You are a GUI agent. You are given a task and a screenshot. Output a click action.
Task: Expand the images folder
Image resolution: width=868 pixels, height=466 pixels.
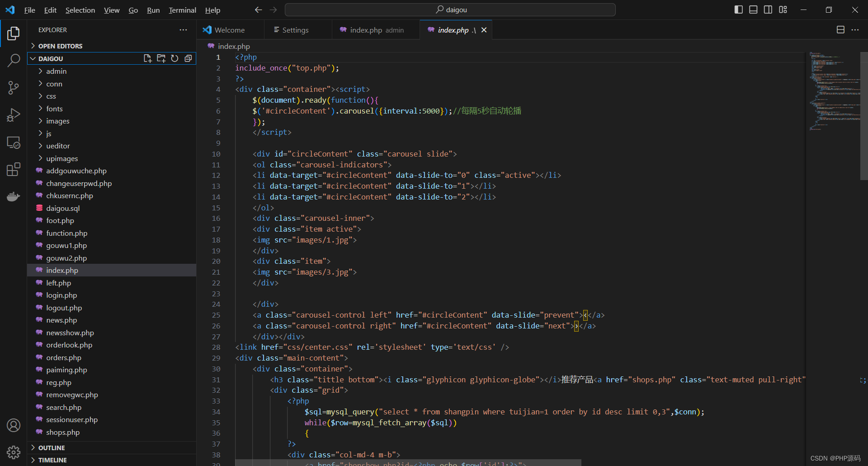[x=112, y=121]
